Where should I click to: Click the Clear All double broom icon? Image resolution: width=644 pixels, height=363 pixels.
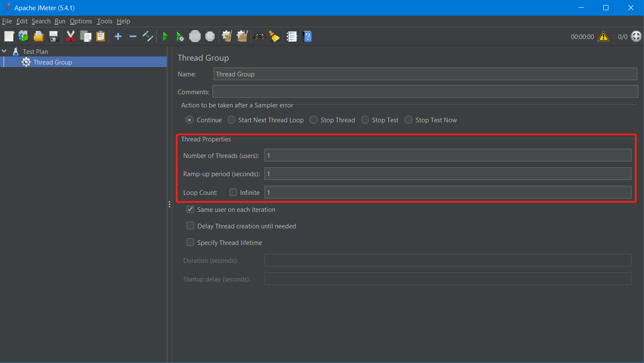(242, 37)
